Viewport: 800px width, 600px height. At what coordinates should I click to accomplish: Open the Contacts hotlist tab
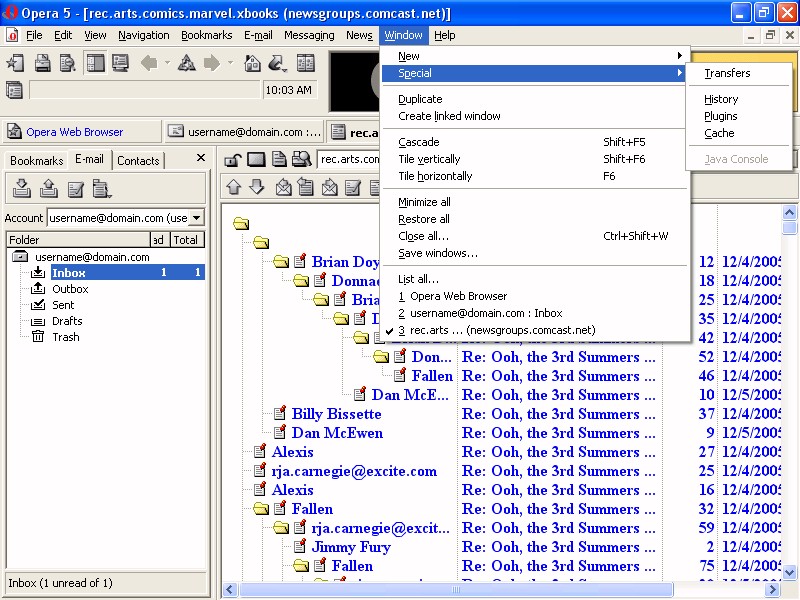click(138, 160)
